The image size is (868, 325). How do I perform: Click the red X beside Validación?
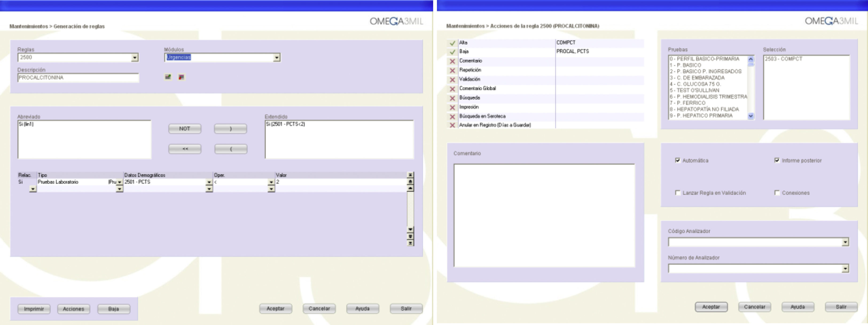coord(452,80)
